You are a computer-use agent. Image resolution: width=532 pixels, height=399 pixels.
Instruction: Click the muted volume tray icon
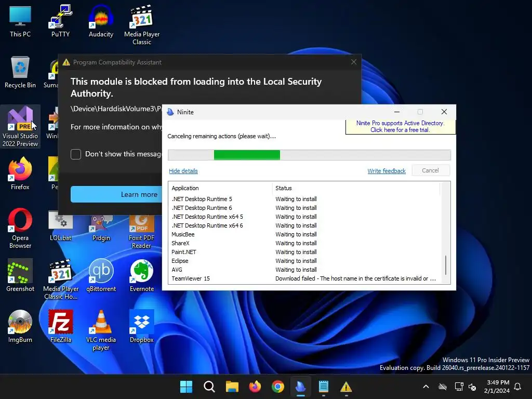point(472,387)
